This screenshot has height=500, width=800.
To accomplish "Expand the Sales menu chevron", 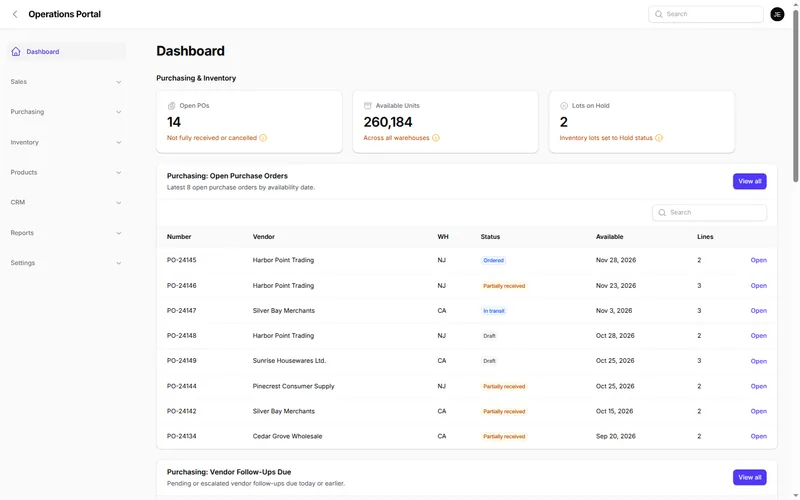I will click(x=118, y=82).
